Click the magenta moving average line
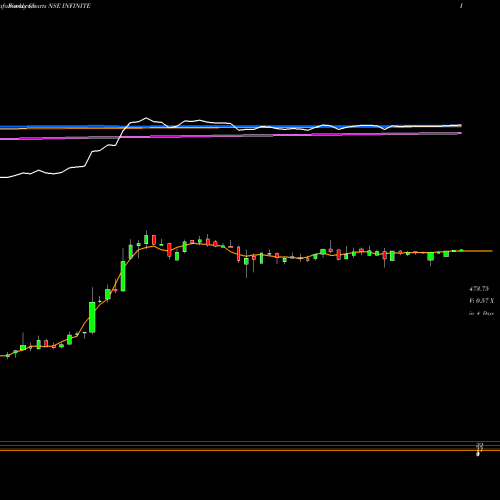The image size is (500, 500). tap(231, 136)
